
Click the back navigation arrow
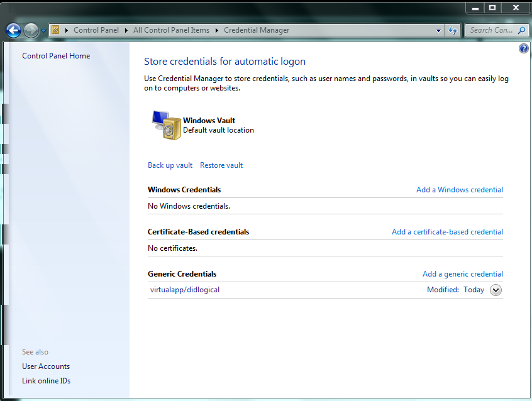[x=13, y=30]
